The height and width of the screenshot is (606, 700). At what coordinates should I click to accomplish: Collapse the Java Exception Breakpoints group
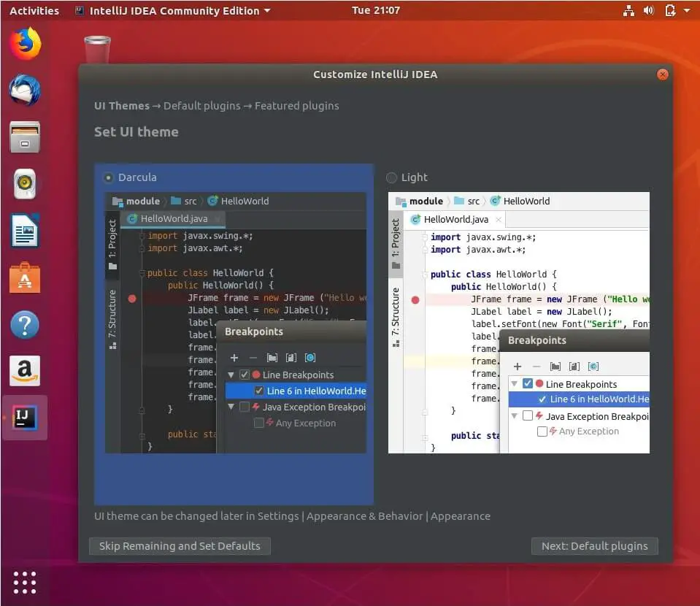click(x=232, y=407)
